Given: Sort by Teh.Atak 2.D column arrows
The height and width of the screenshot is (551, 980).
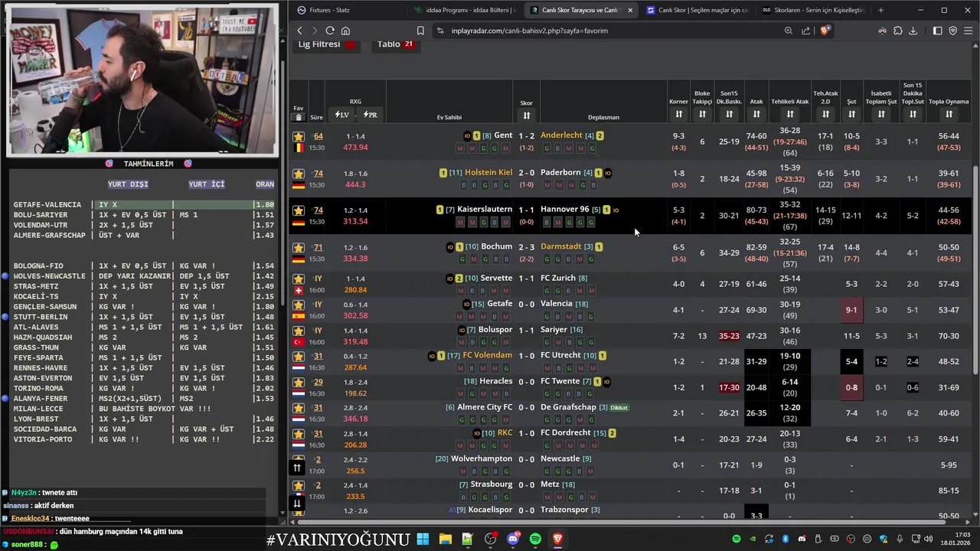Looking at the screenshot, I should (825, 114).
